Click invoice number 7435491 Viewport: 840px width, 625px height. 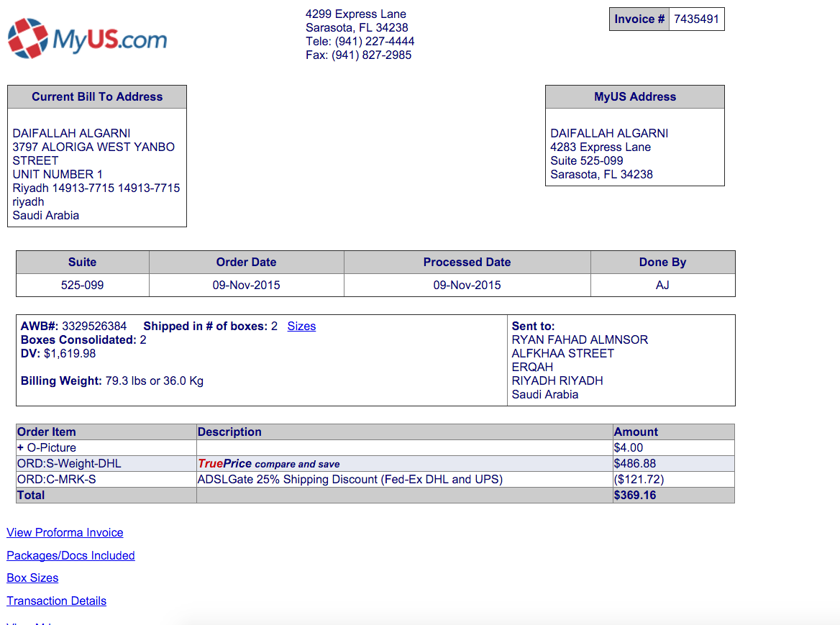(x=696, y=19)
